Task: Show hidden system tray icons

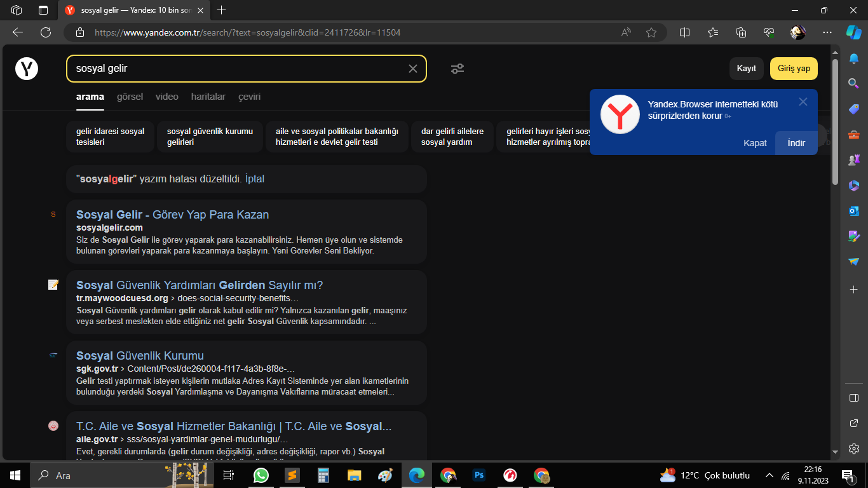Action: (x=770, y=475)
